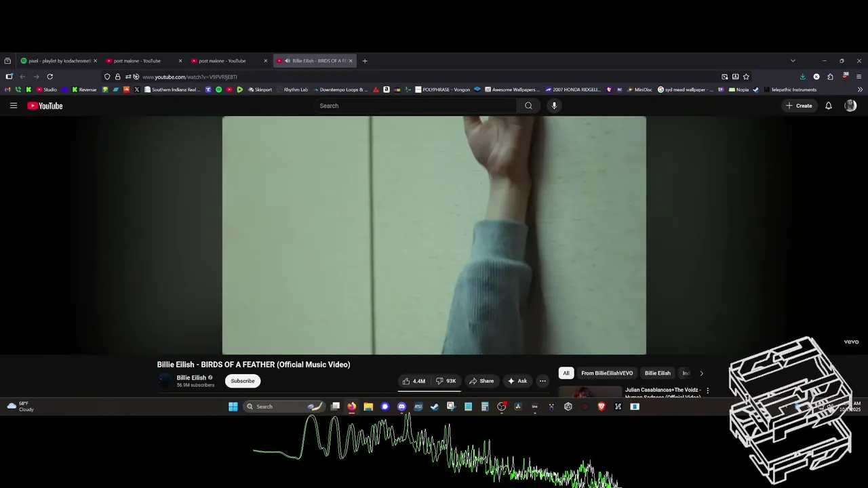Mute the playing Billie Eilish tab audio
Image resolution: width=868 pixels, height=488 pixels.
click(x=288, y=61)
